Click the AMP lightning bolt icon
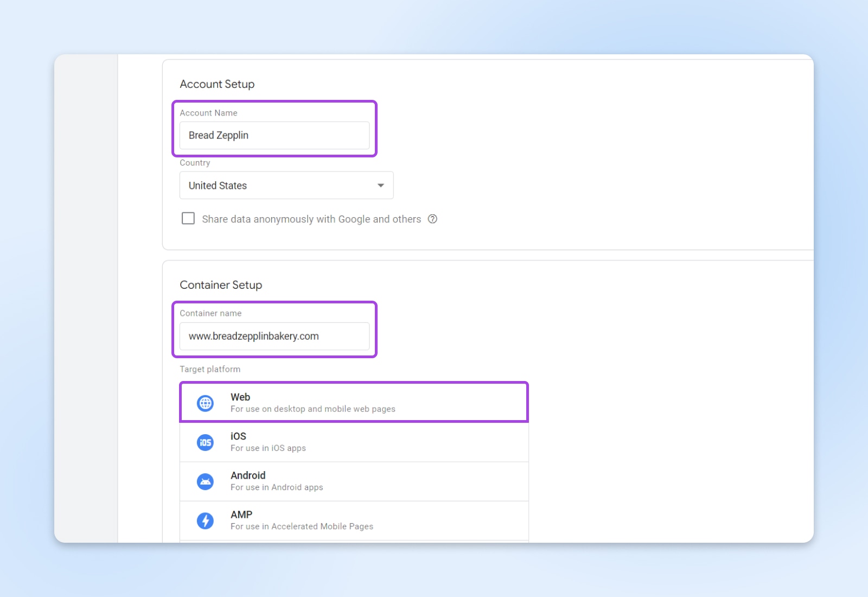 pos(205,520)
